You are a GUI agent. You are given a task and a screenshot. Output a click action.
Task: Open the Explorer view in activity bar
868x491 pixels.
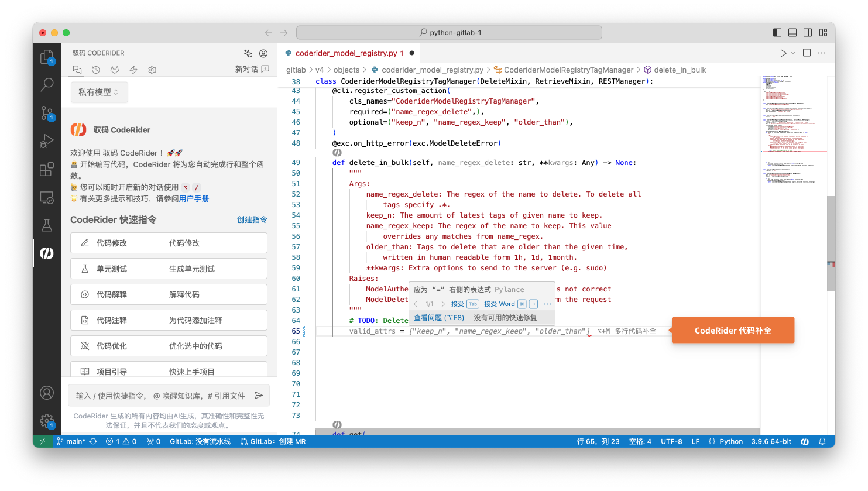[47, 57]
